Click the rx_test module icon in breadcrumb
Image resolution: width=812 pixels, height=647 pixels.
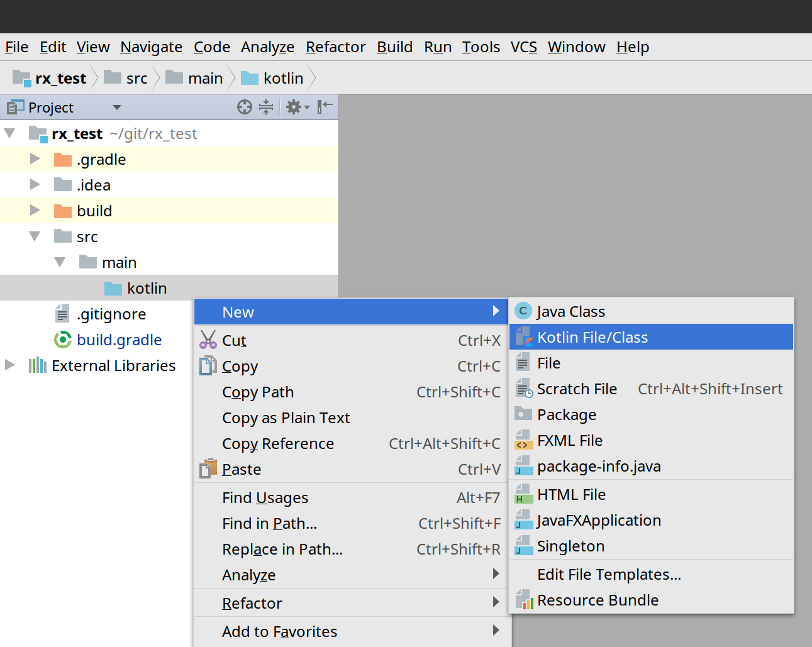click(21, 78)
